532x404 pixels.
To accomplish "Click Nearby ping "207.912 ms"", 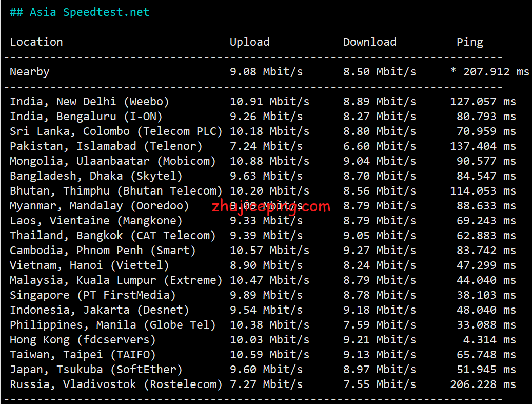I will click(x=496, y=72).
